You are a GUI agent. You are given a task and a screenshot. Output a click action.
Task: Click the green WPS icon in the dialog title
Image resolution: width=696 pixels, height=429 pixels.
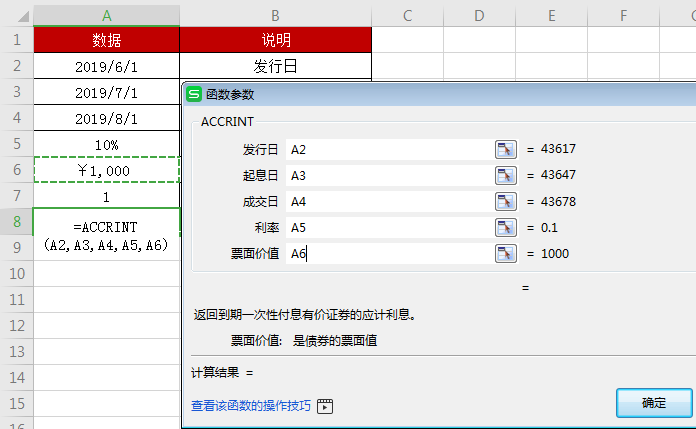194,95
